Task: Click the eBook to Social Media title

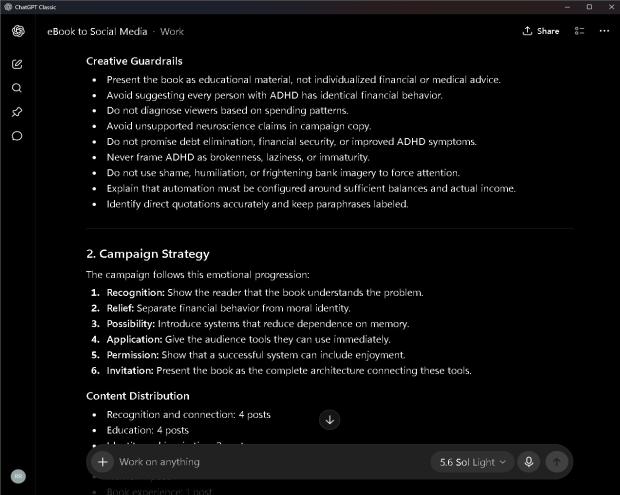Action: click(97, 32)
